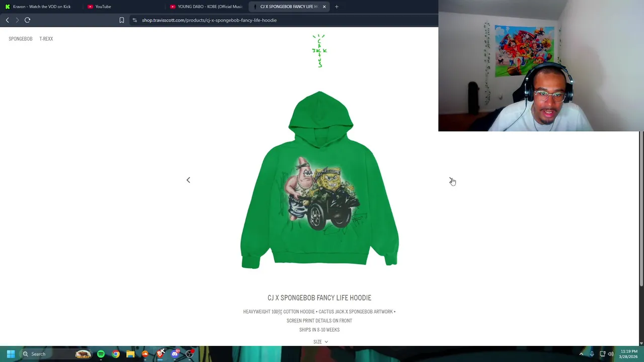The image size is (644, 362).
Task: Open SoundCloud from the taskbar
Action: (145, 354)
